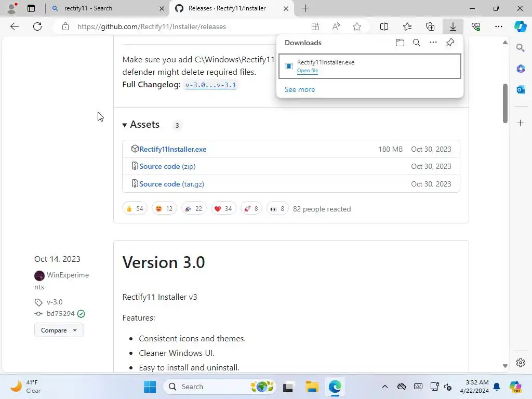Toggle hooray reaction with 22
532x399 pixels.
tap(194, 209)
